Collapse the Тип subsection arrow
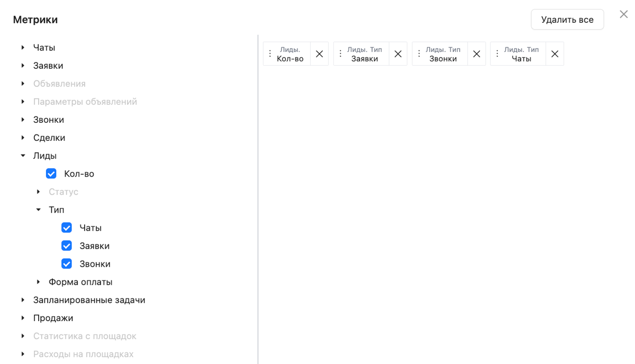Screen dimensions: 635x364 (x=38, y=210)
